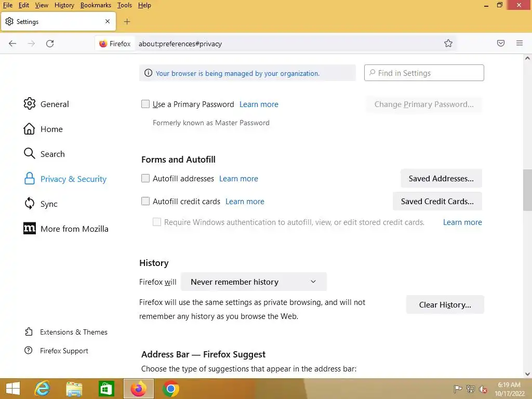This screenshot has width=532, height=399.
Task: Open the browser managed by organization link
Action: (237, 73)
